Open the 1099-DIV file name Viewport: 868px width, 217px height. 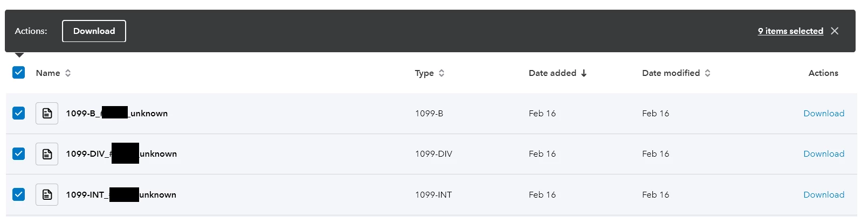121,154
